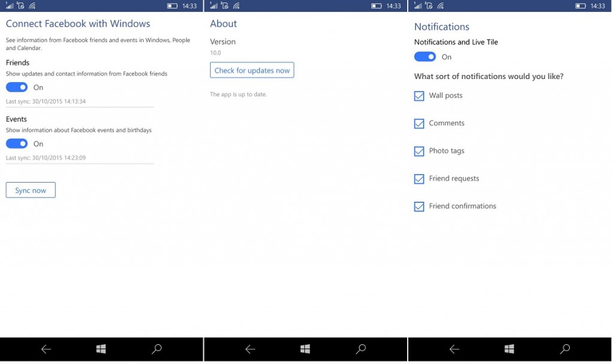Tap the Notifications page heading
The image size is (613, 364).
(x=442, y=26)
